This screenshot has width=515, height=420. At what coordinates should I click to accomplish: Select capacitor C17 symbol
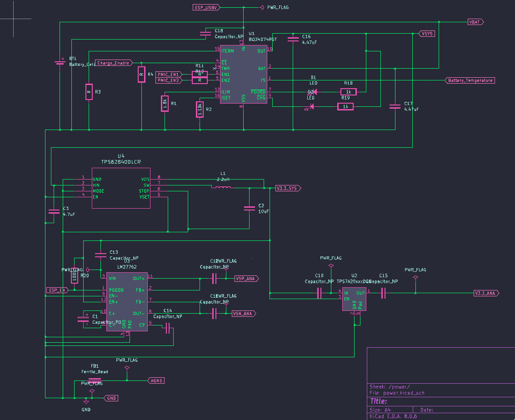395,106
